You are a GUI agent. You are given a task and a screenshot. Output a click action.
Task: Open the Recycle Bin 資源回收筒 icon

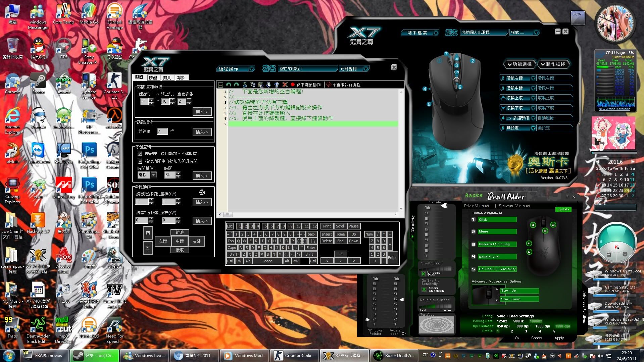(13, 49)
